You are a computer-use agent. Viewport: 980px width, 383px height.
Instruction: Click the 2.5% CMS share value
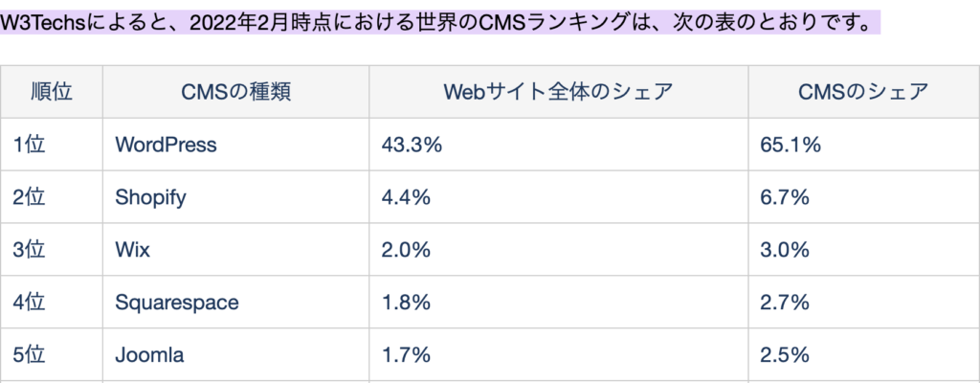tap(786, 355)
